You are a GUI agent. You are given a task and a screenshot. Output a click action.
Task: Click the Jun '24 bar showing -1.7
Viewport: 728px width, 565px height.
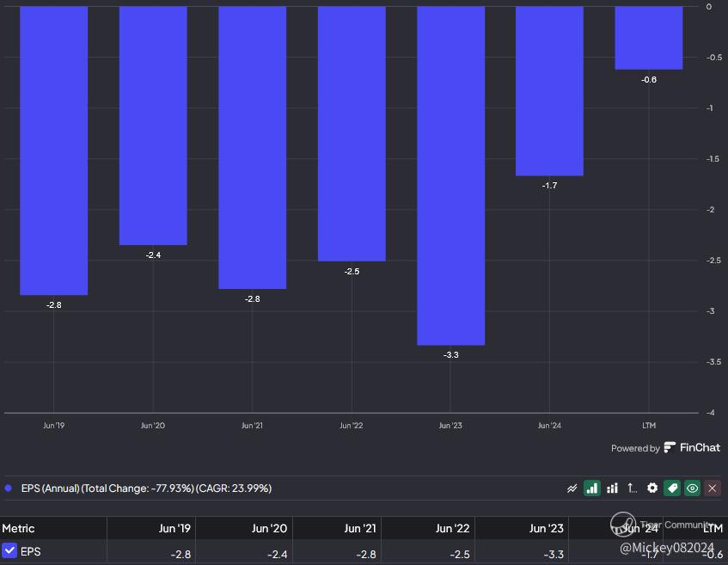point(549,91)
